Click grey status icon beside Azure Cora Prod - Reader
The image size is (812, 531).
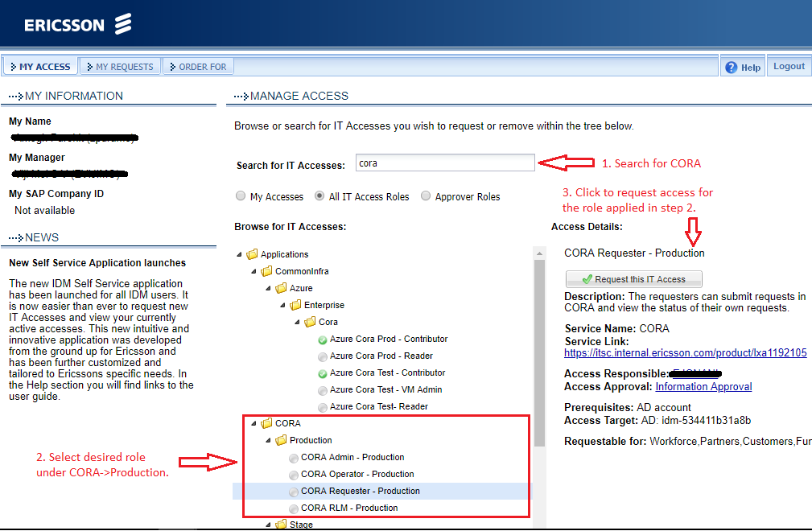[322, 356]
